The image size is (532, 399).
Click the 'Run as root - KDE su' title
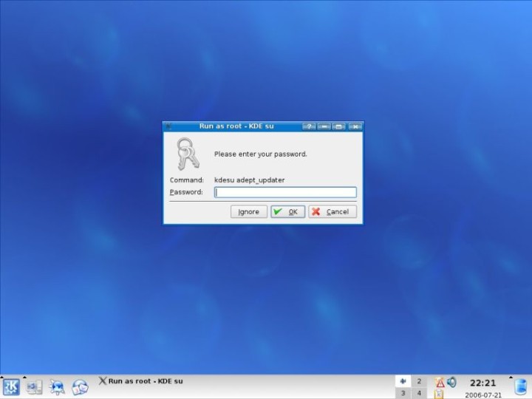(x=236, y=126)
